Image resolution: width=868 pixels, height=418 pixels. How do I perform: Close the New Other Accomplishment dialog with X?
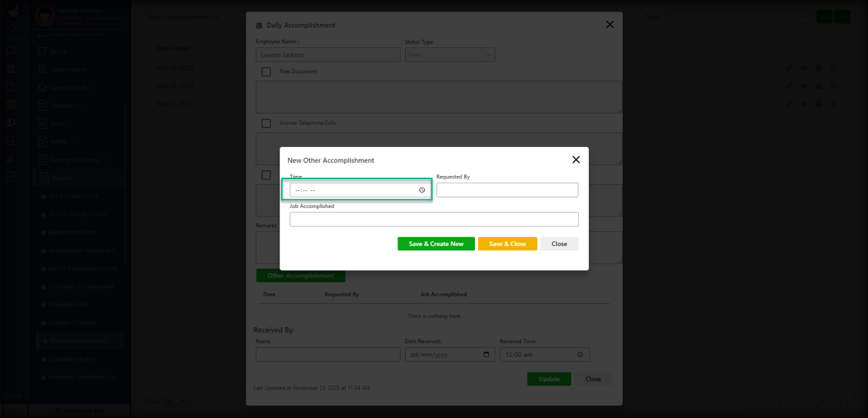pyautogui.click(x=576, y=160)
